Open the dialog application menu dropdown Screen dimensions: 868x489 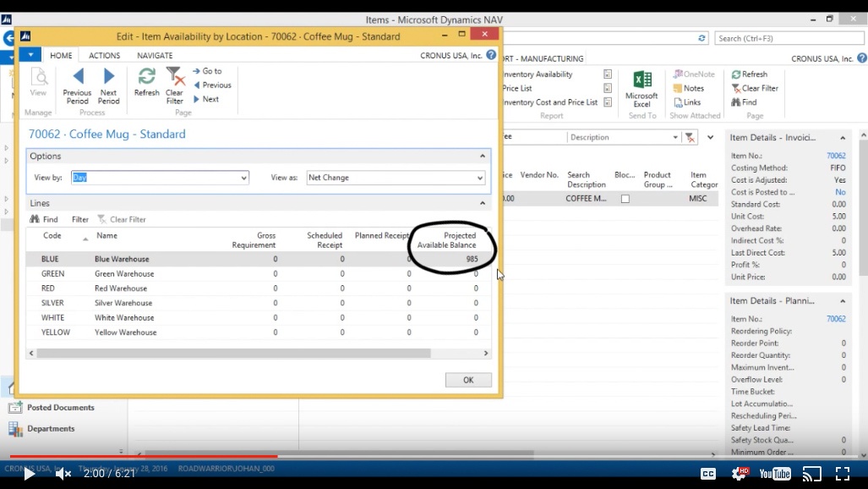click(x=30, y=55)
